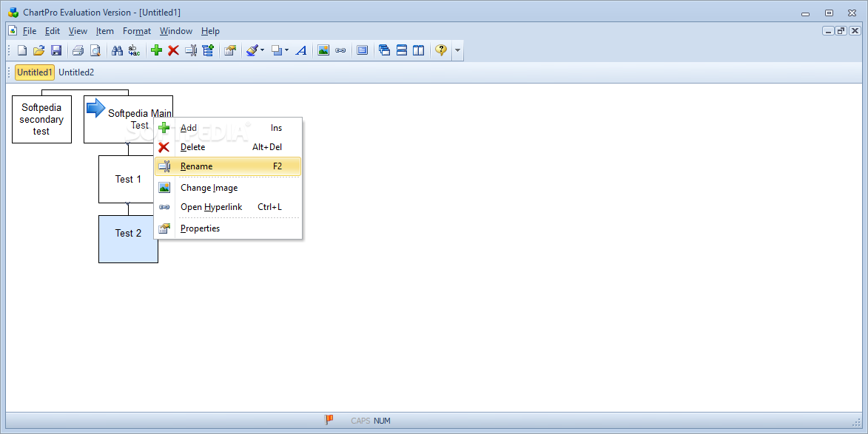The width and height of the screenshot is (868, 434).
Task: Select the Softpedia Main Test box
Action: 129,120
